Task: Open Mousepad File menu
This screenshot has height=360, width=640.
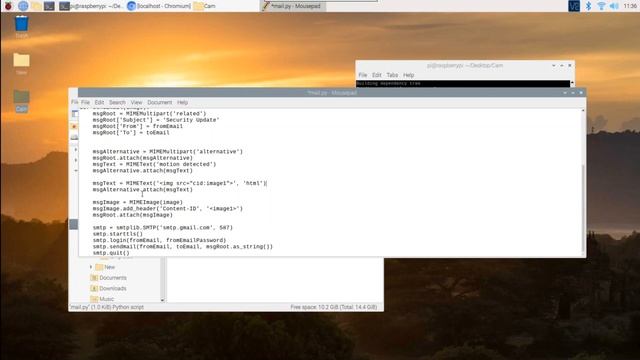Action: (85, 102)
